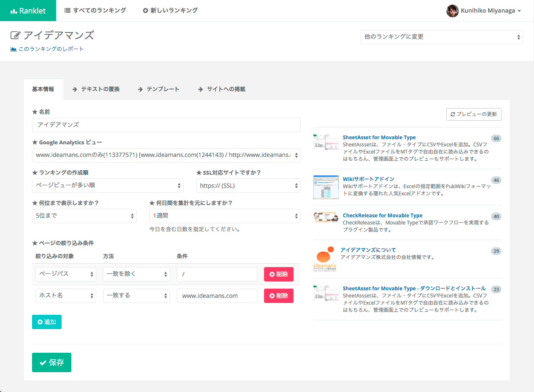Open the 他のランキングに変更 dropdown
This screenshot has height=392, width=534.
(x=442, y=37)
